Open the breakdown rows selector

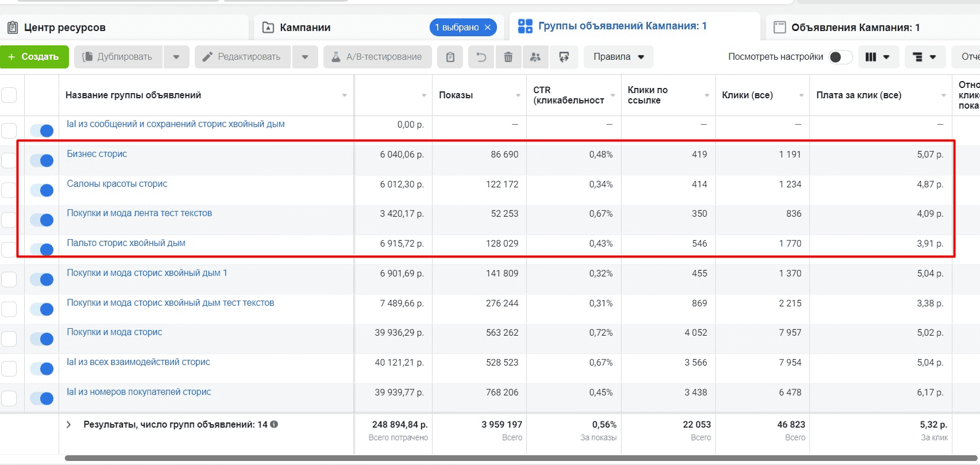[925, 57]
